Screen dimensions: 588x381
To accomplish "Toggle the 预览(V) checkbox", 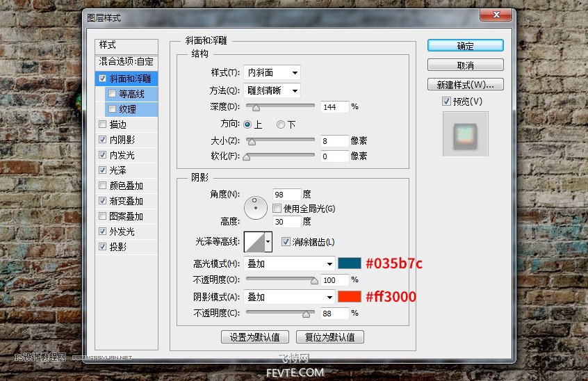I will point(446,102).
